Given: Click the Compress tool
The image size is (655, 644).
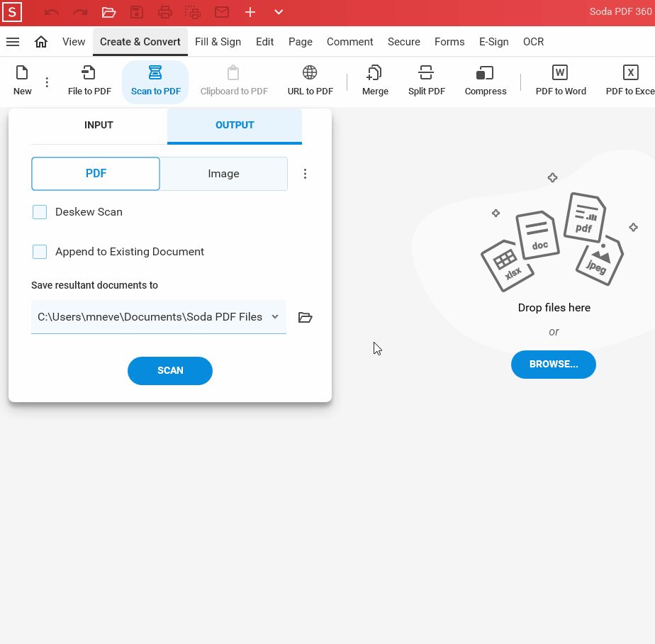Looking at the screenshot, I should 486,81.
